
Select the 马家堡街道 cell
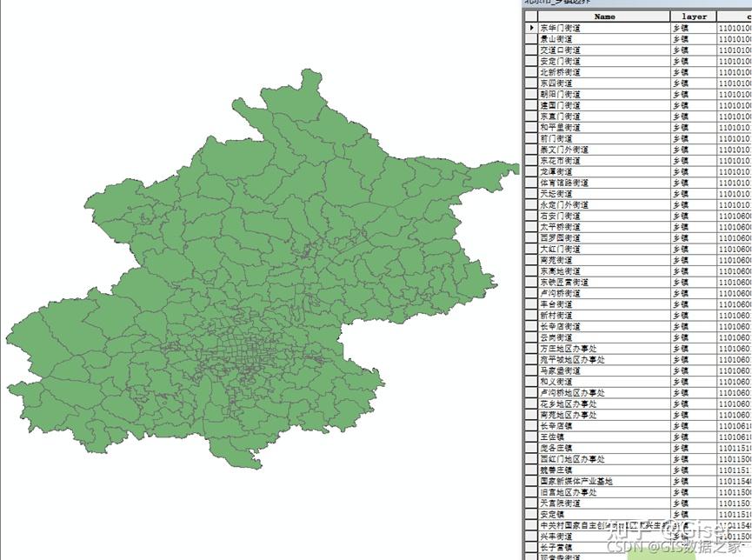(x=604, y=371)
